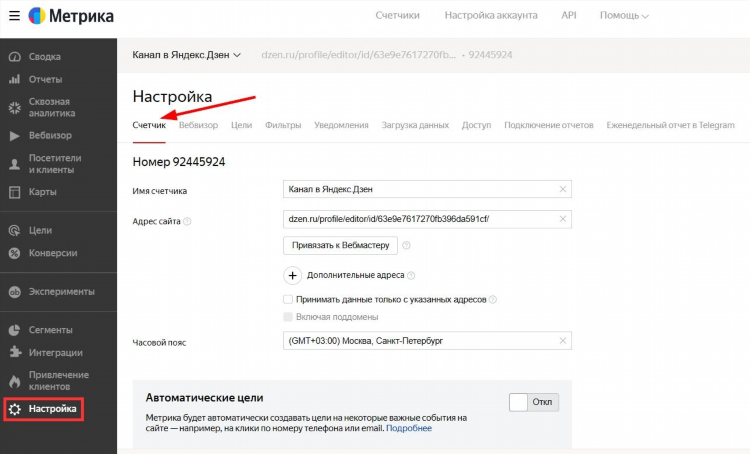Enable Принимать данные только с указанных адресов
The height and width of the screenshot is (454, 750).
[x=287, y=299]
